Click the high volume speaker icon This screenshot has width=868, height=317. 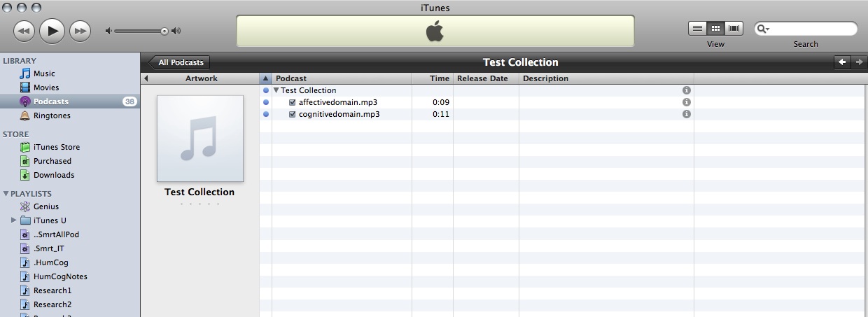176,31
